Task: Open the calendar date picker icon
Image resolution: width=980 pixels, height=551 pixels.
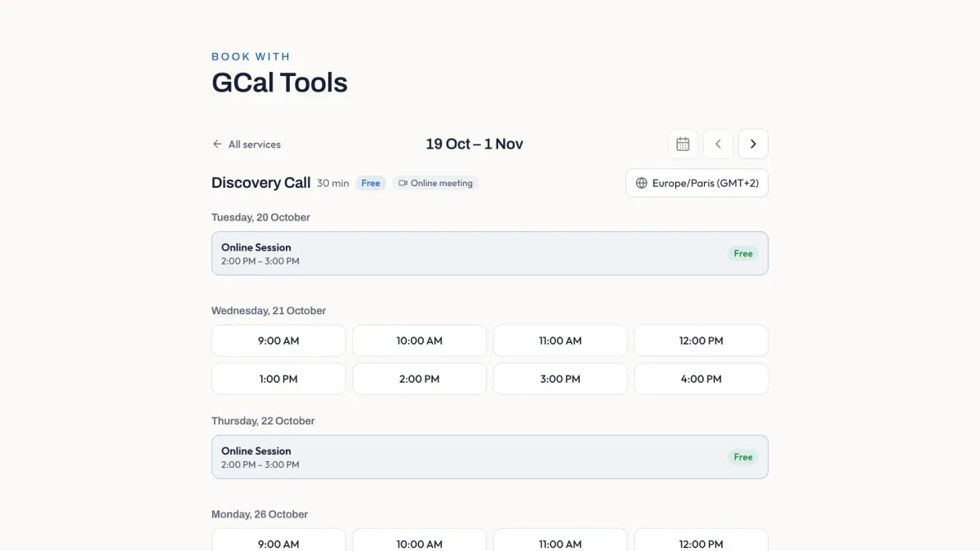Action: click(683, 144)
